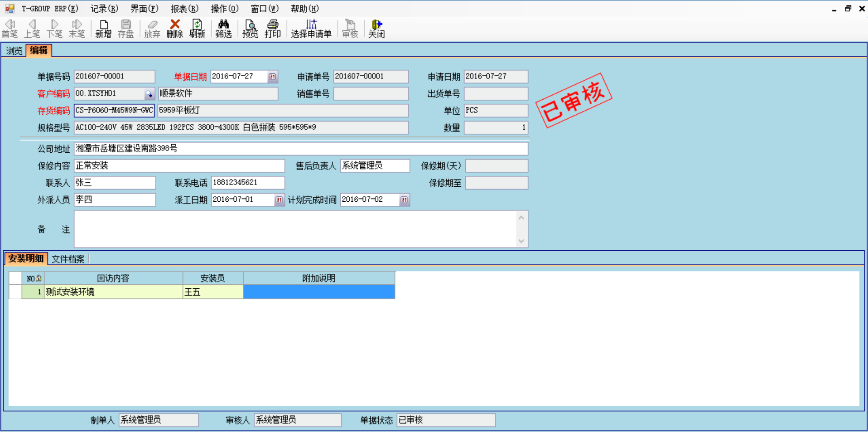Switch to 浏览 tab
The image size is (868, 432).
click(14, 51)
